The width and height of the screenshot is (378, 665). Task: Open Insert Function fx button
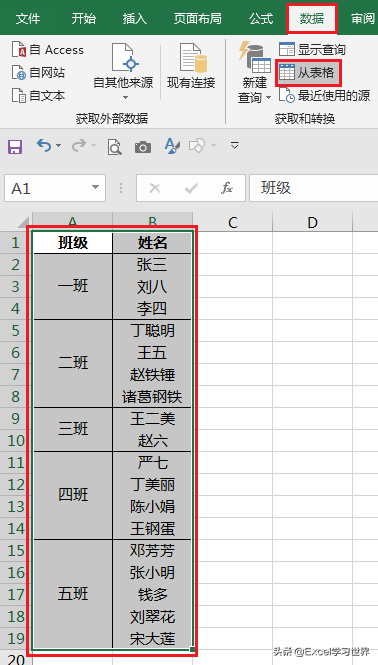(x=227, y=188)
